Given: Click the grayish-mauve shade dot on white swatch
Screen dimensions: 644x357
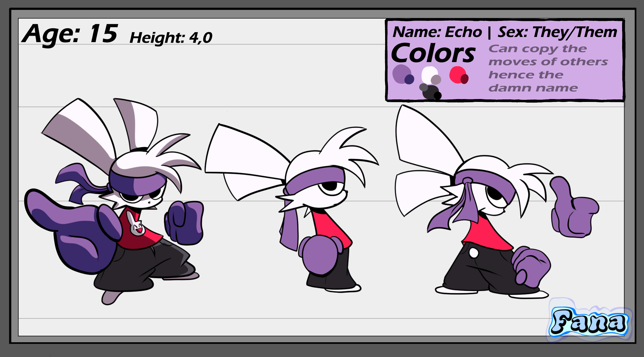Looking at the screenshot, I should 436,79.
